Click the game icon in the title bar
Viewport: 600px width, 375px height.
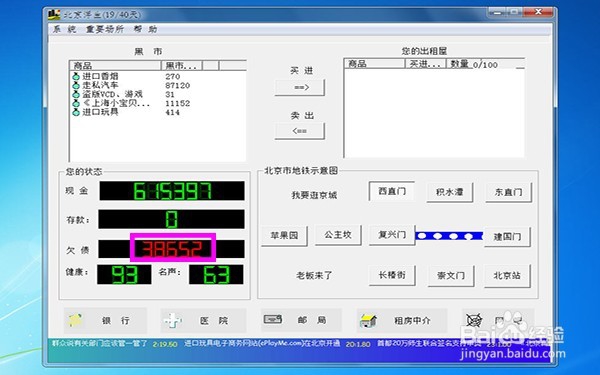pos(54,15)
